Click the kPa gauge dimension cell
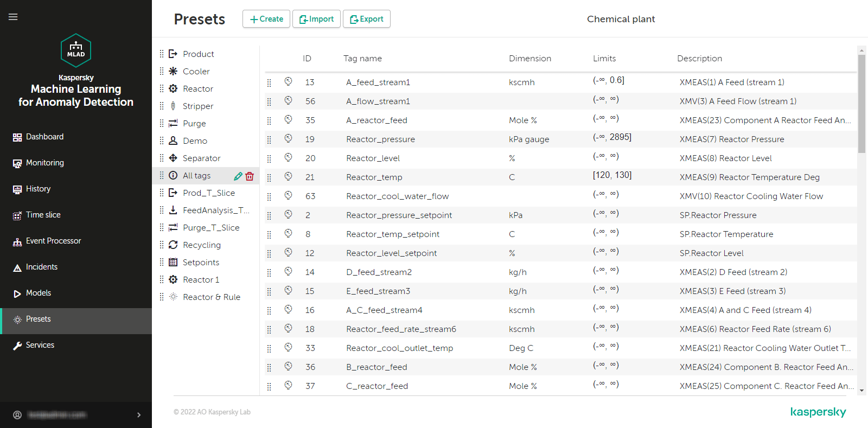Viewport: 868px width, 428px height. 529,139
